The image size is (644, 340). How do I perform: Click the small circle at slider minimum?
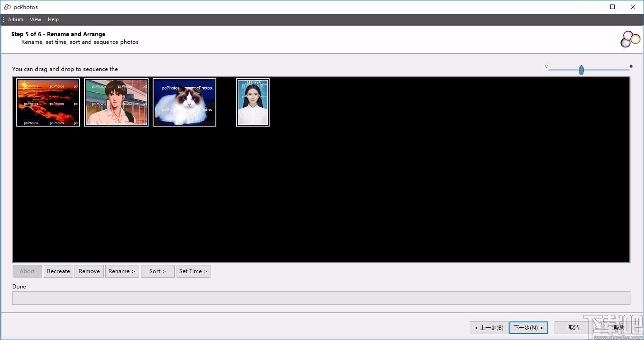pyautogui.click(x=546, y=66)
